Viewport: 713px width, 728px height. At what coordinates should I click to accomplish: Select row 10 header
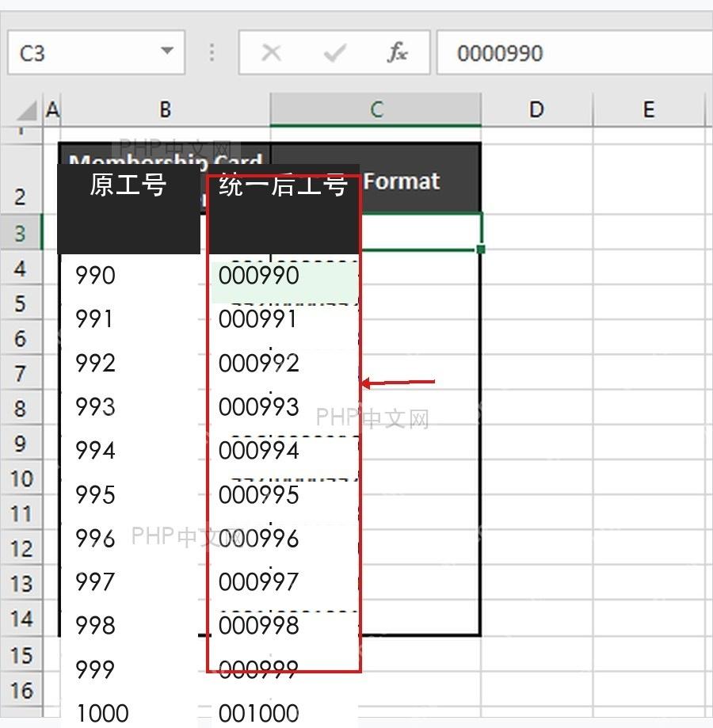(x=21, y=478)
